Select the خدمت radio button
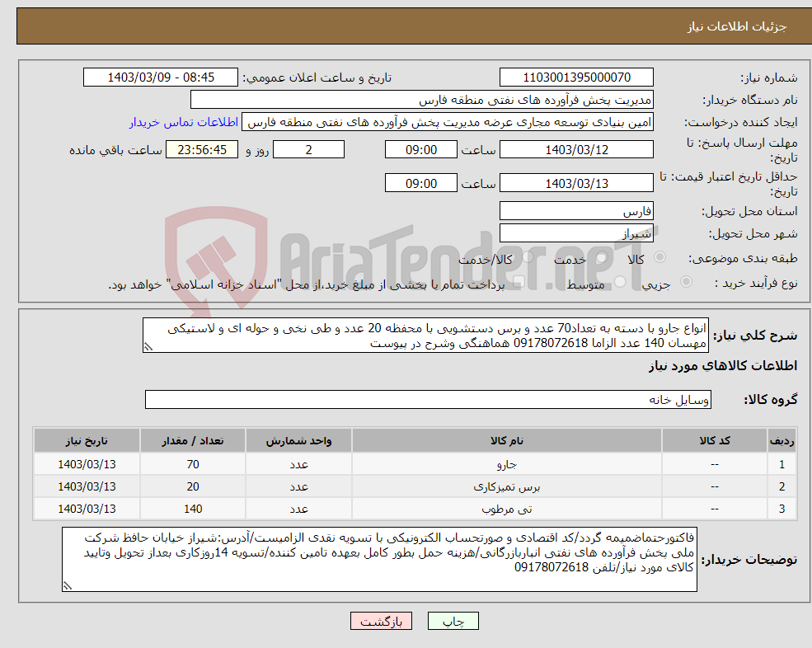Image resolution: width=812 pixels, height=648 pixels. tap(601, 257)
